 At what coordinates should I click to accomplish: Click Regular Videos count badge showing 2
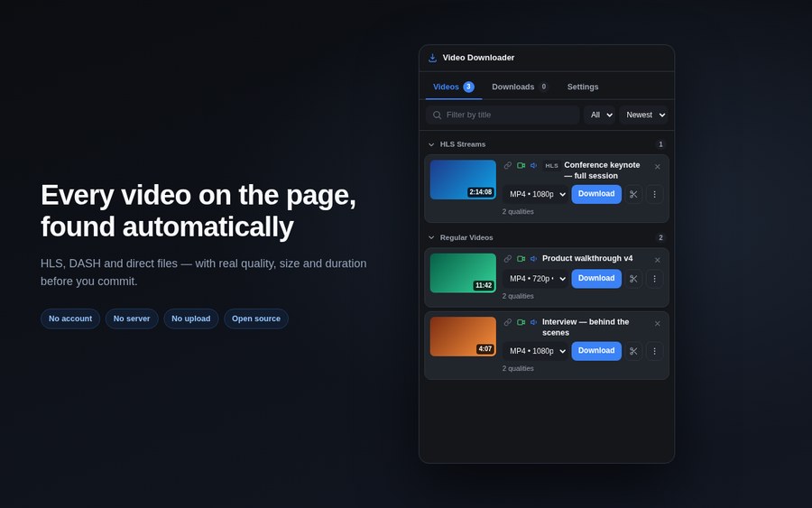(x=660, y=237)
